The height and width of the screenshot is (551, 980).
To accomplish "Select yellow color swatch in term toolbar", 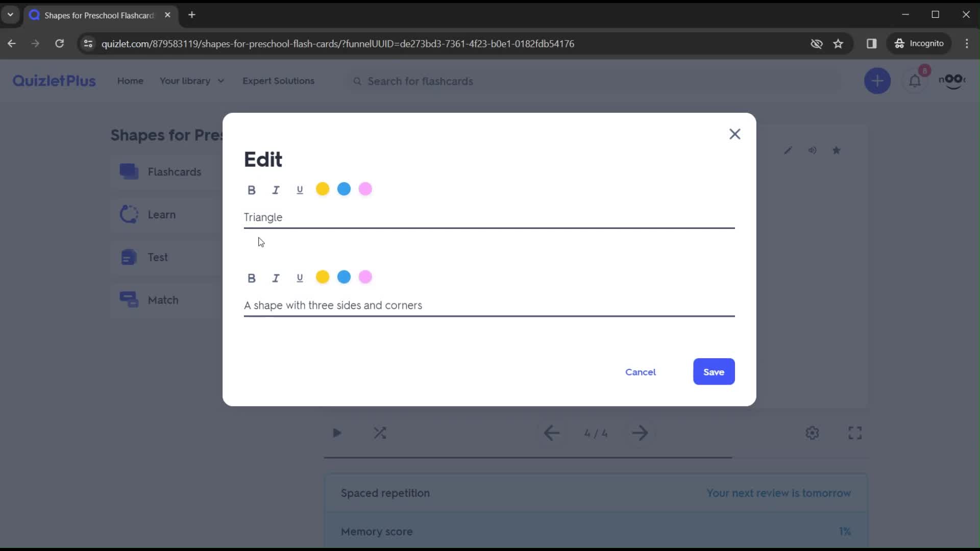I will 323,190.
